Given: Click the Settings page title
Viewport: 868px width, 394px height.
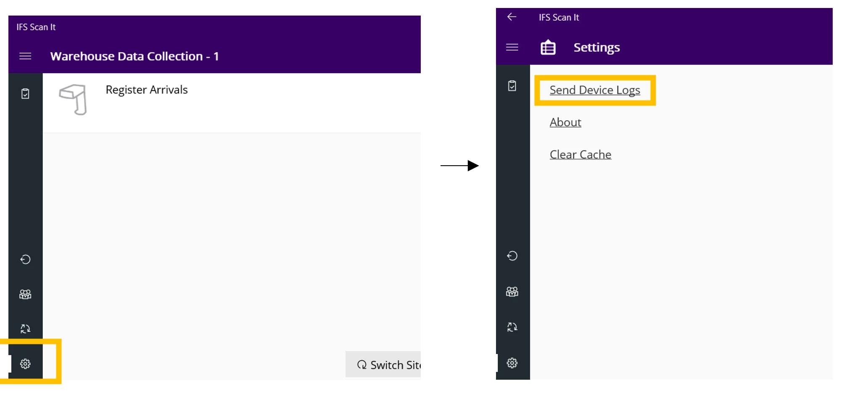Looking at the screenshot, I should [x=597, y=48].
